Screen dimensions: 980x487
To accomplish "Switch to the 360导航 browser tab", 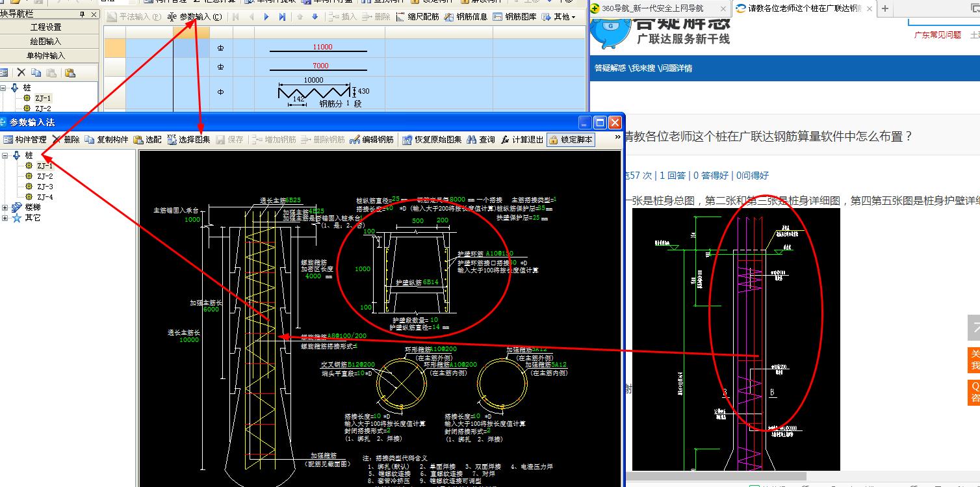I will (653, 8).
